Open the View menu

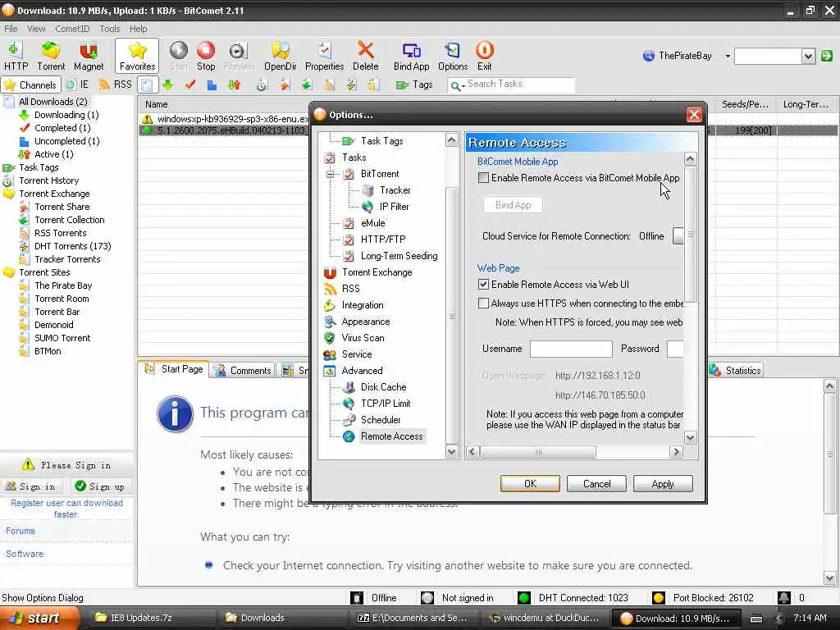pos(36,29)
